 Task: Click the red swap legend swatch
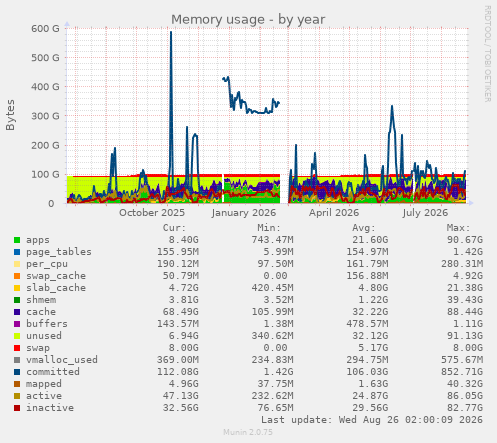(x=17, y=348)
